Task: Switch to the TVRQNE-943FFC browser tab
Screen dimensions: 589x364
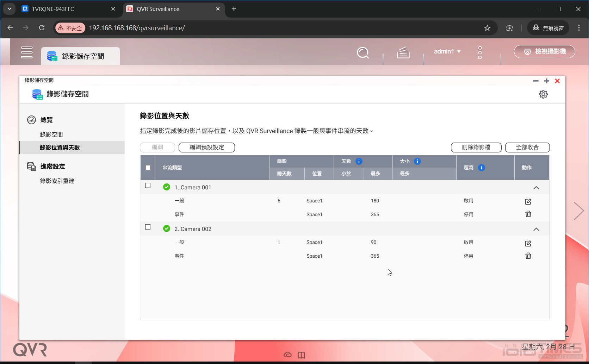Action: coord(53,9)
